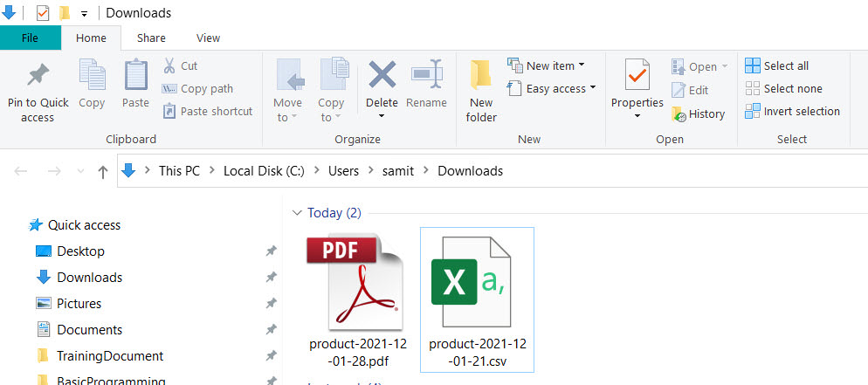Go up one folder level
The image size is (868, 385).
[102, 171]
